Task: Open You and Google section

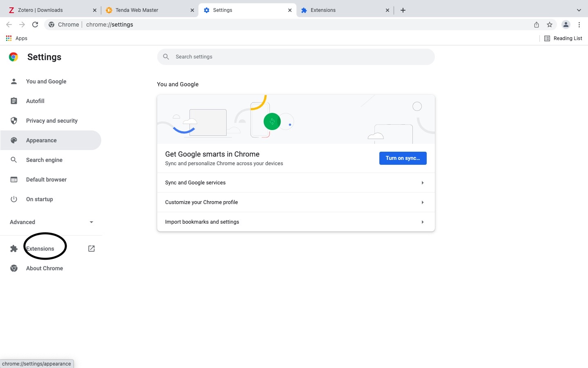Action: coord(51,81)
